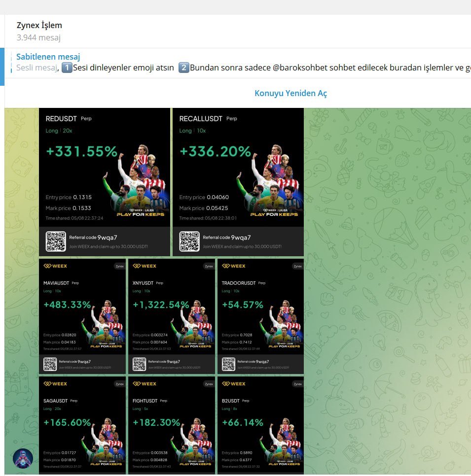Click the QR code on TRADOORUSDT card

tap(228, 364)
